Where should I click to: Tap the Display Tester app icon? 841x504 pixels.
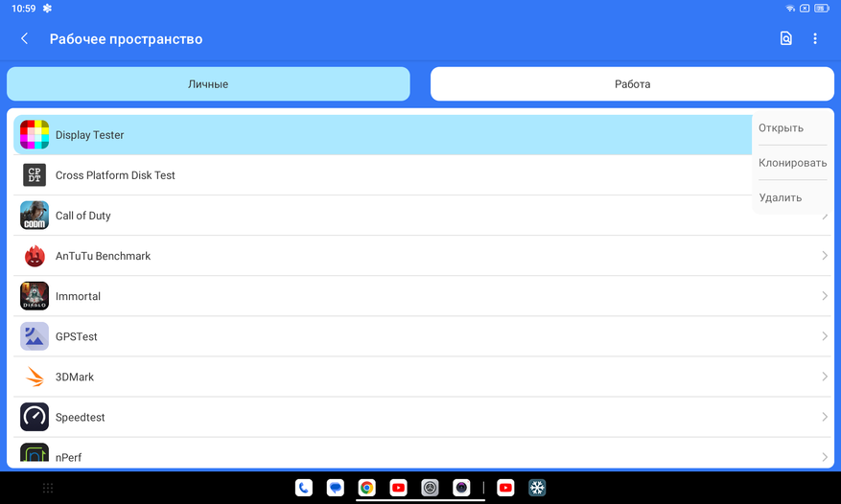point(35,134)
